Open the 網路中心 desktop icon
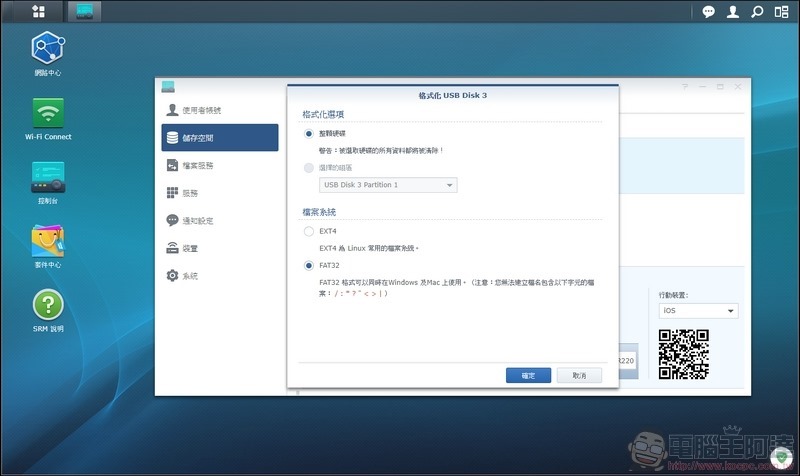Image resolution: width=800 pixels, height=476 pixels. click(x=48, y=54)
